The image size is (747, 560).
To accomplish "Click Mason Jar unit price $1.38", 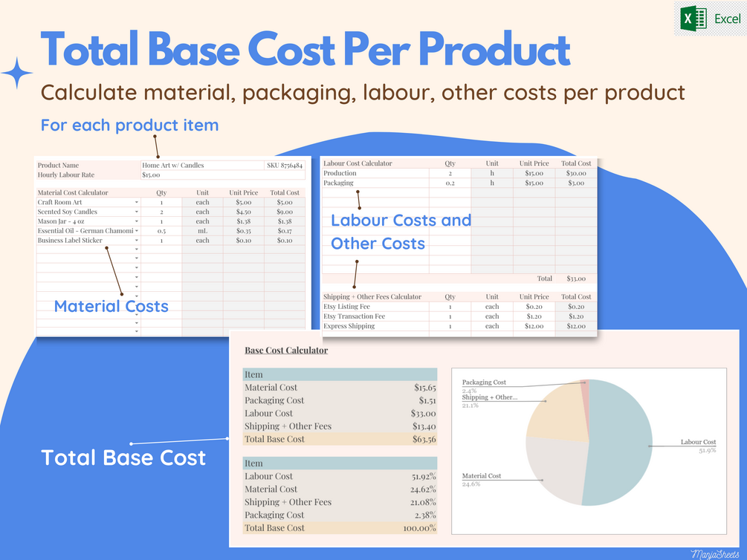I will (x=244, y=221).
